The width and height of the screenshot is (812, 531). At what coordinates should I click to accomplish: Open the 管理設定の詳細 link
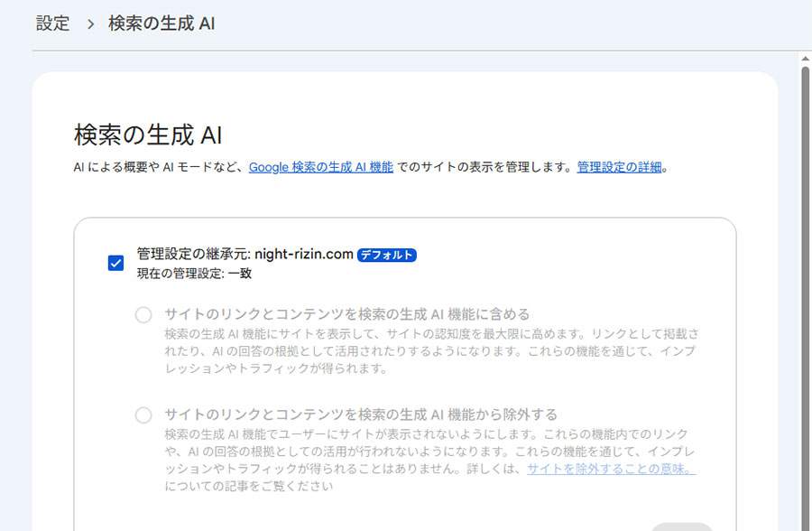tap(619, 167)
